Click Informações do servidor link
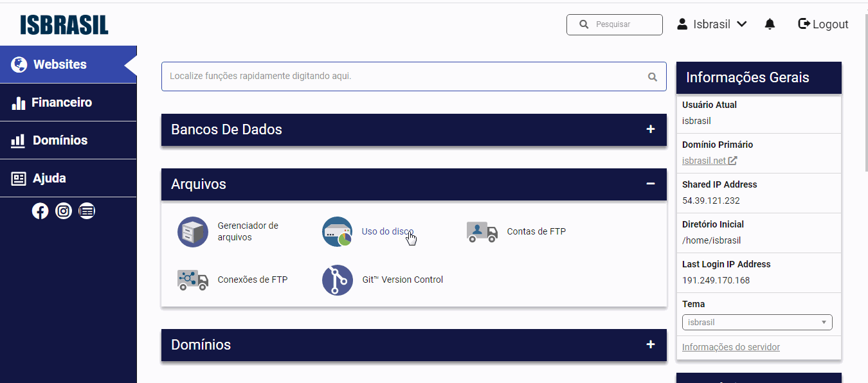 731,346
